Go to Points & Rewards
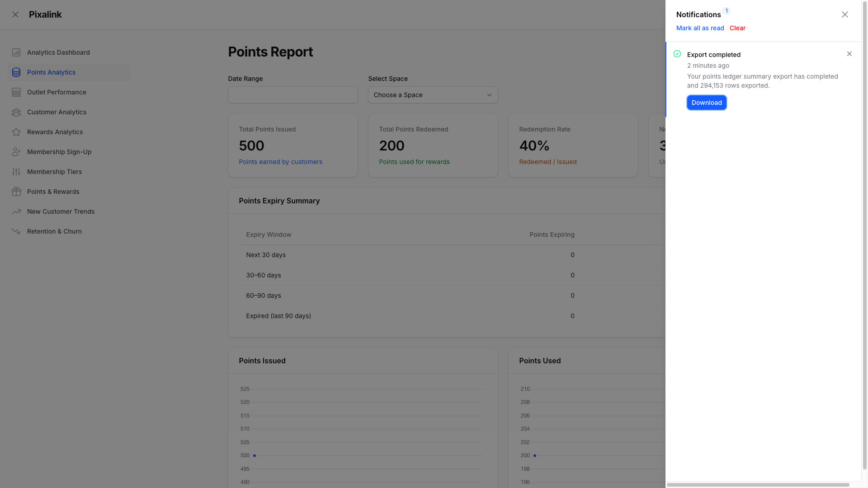Screen dimensions: 868x488 pos(69,192)
